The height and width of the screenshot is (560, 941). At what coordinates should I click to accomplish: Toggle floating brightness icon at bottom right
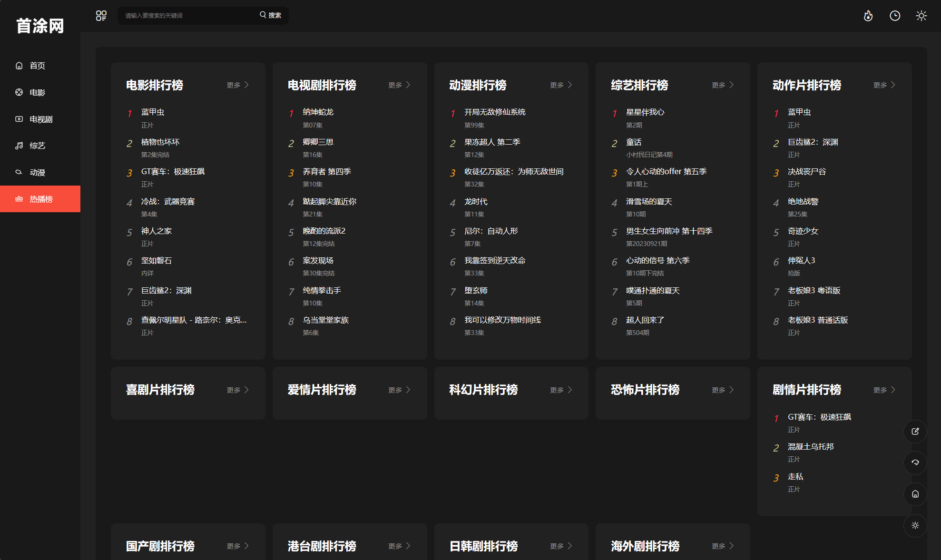point(915,525)
